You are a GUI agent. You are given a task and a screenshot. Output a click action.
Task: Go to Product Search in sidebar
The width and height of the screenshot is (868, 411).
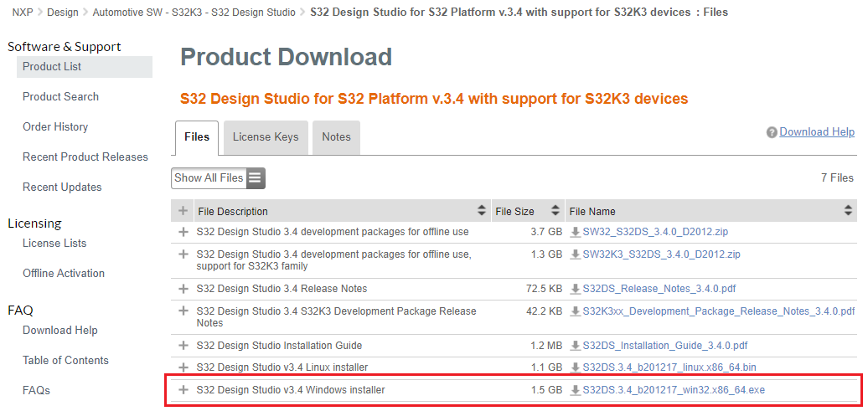coord(60,97)
